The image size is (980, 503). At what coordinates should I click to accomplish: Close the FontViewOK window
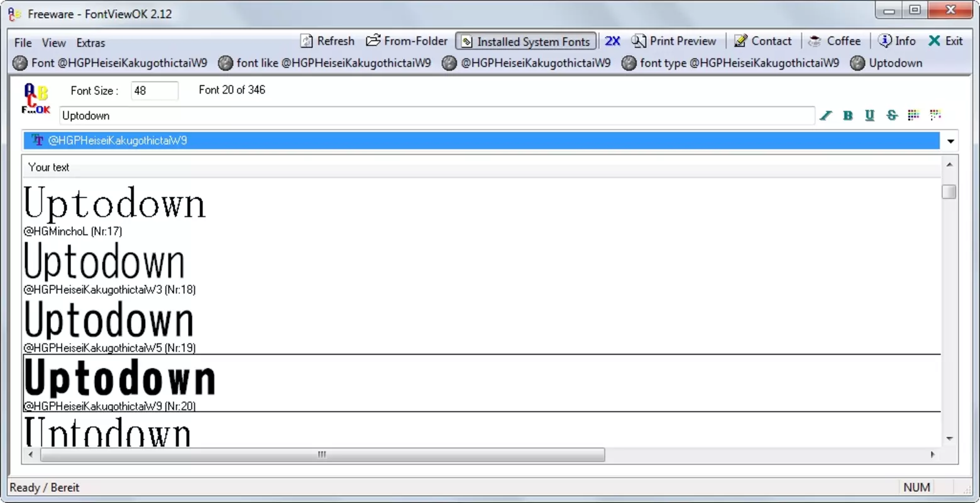pyautogui.click(x=951, y=11)
